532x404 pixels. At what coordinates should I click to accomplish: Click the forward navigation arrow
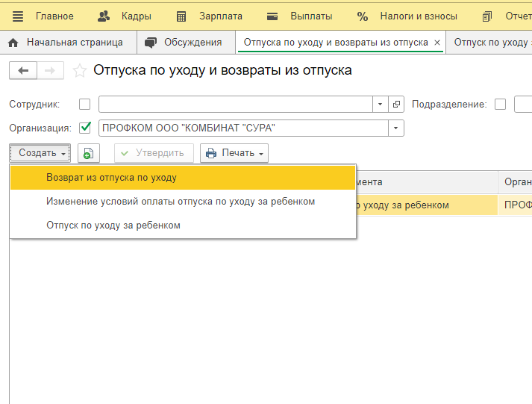coord(50,70)
